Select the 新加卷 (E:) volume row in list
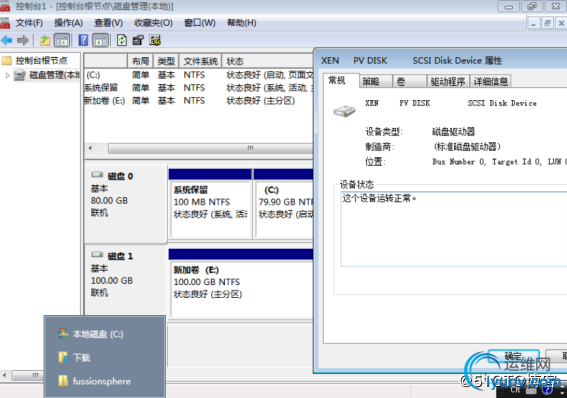 pyautogui.click(x=199, y=100)
